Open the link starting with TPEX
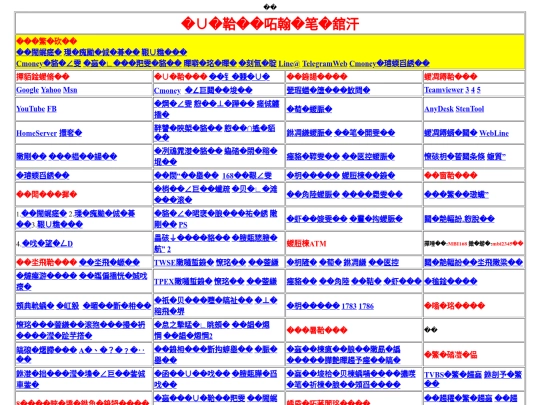The image size is (540, 405). (x=183, y=281)
